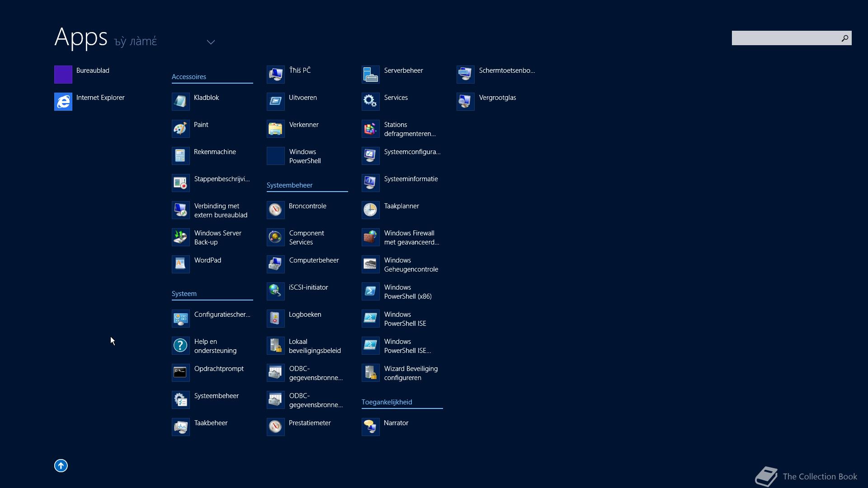Open Verkenner file explorer icon
The image size is (868, 488).
click(276, 129)
